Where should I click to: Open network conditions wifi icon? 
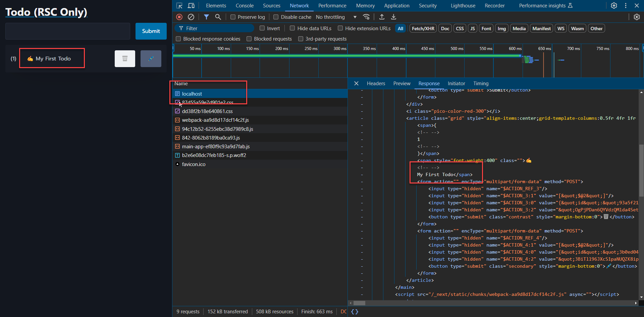(x=366, y=17)
